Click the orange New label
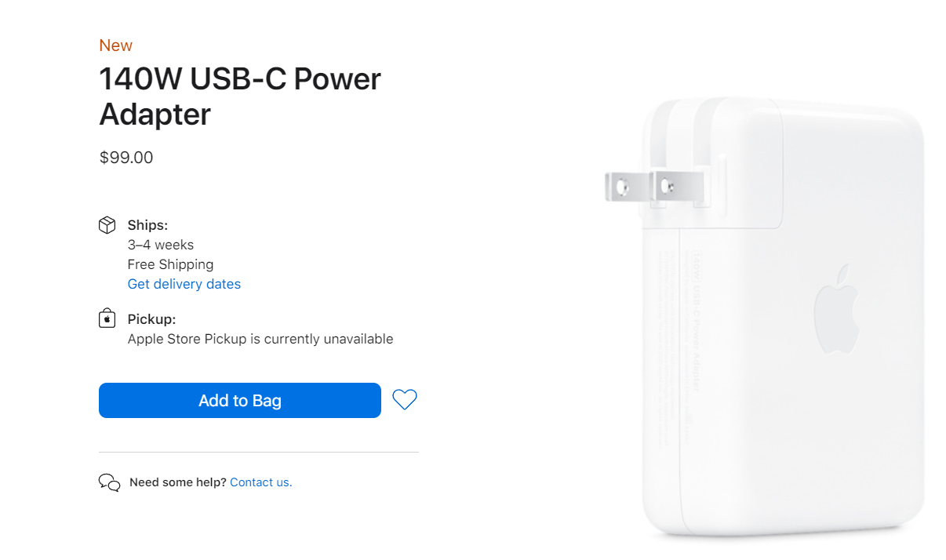Screen dimensions: 946x560 point(115,45)
